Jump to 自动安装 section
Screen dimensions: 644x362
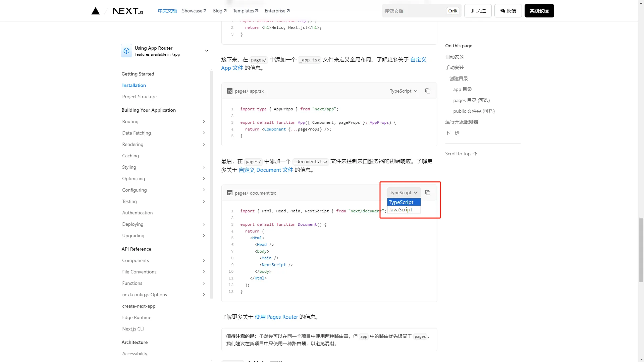tap(454, 57)
